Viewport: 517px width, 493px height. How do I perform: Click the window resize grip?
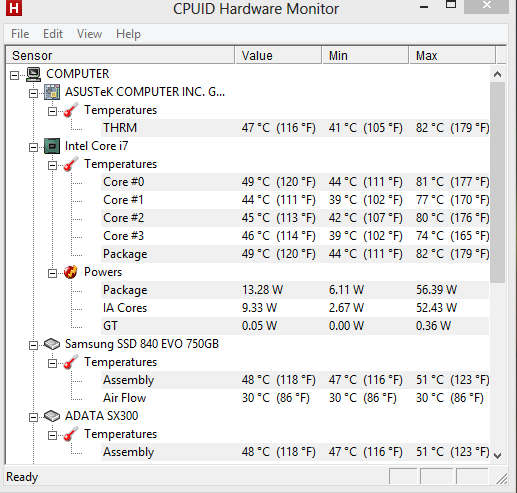[501, 479]
